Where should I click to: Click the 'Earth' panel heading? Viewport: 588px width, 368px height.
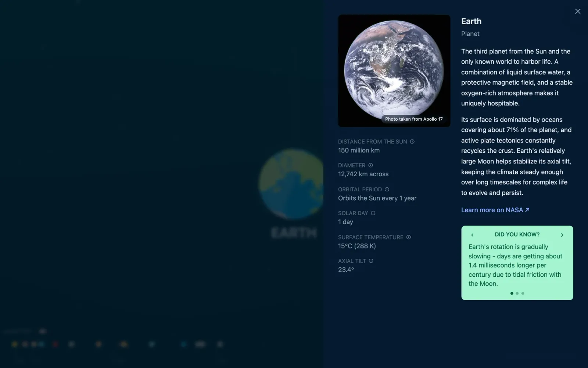[x=471, y=21]
